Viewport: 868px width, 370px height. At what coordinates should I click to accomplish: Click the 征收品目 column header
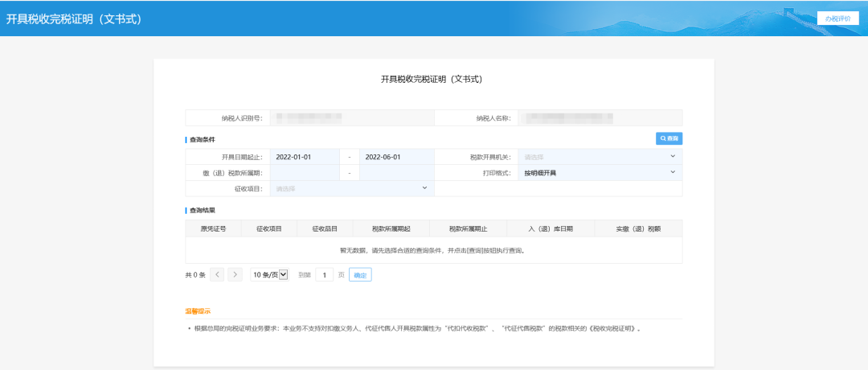(x=324, y=228)
